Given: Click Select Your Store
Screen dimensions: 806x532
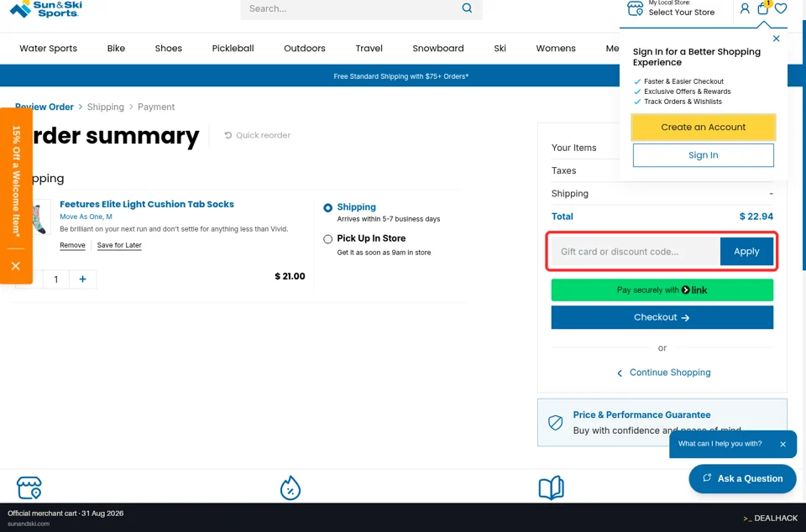Looking at the screenshot, I should click(681, 13).
